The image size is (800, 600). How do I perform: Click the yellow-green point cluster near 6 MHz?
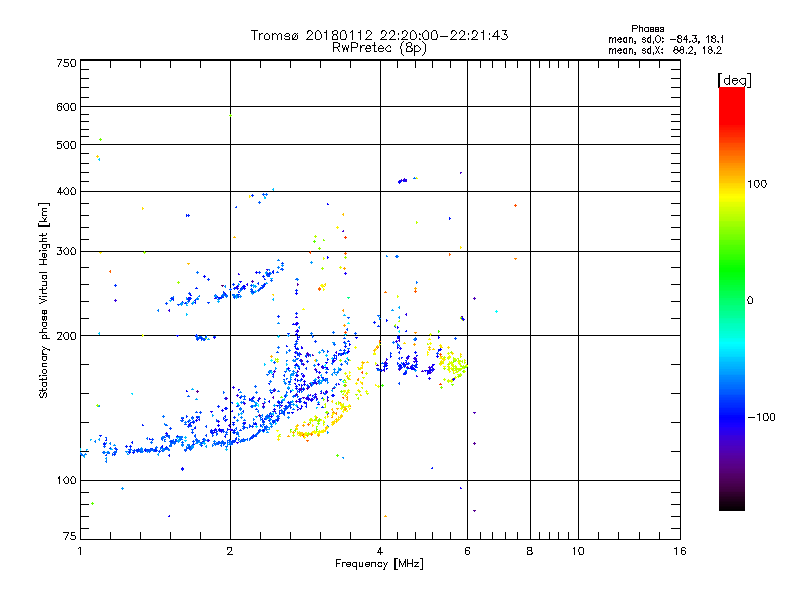coord(453,365)
